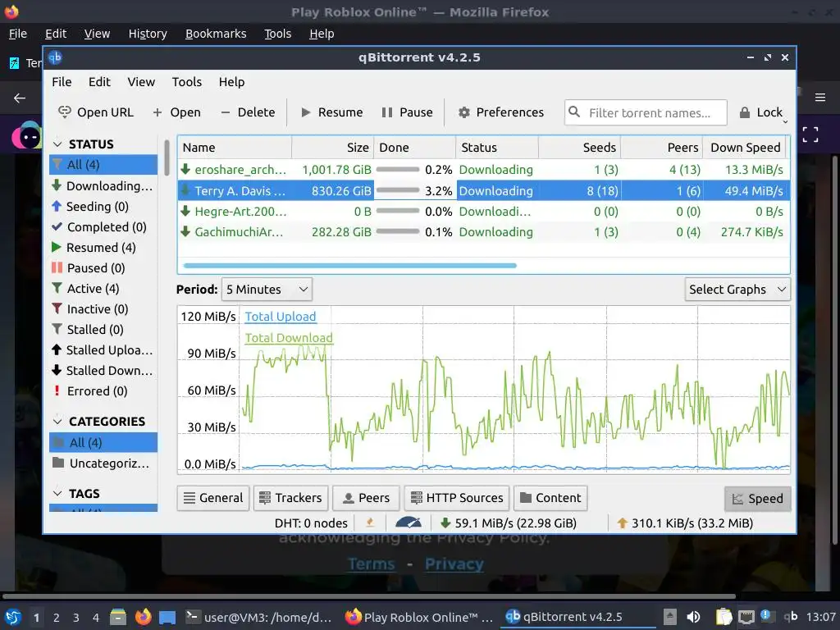Open the Terms link in Firefox page
Screen dimensions: 840x630
372,564
